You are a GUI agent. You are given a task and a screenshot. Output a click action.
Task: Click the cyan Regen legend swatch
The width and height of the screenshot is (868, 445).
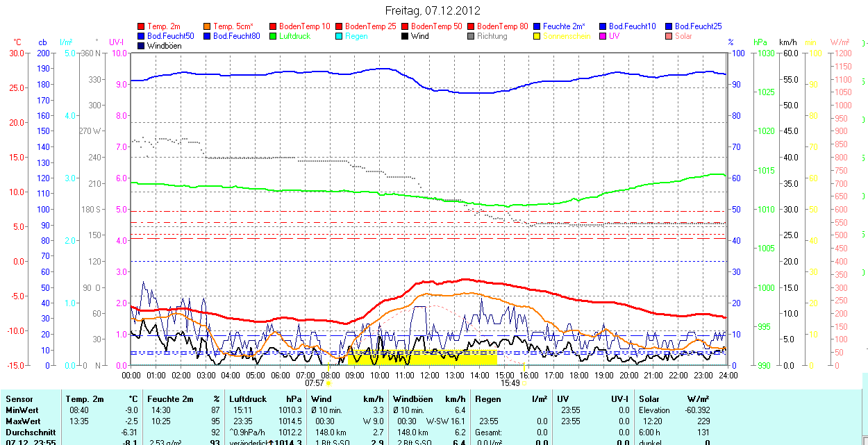(340, 36)
